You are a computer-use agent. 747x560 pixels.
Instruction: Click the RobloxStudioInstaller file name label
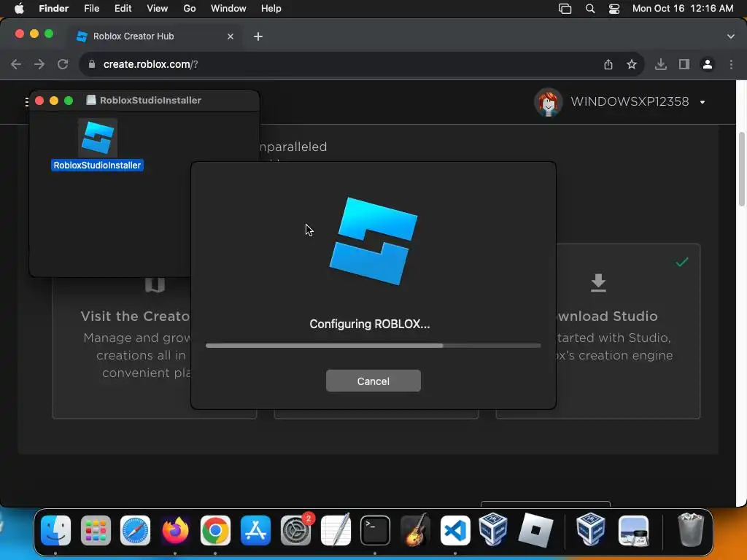(97, 166)
